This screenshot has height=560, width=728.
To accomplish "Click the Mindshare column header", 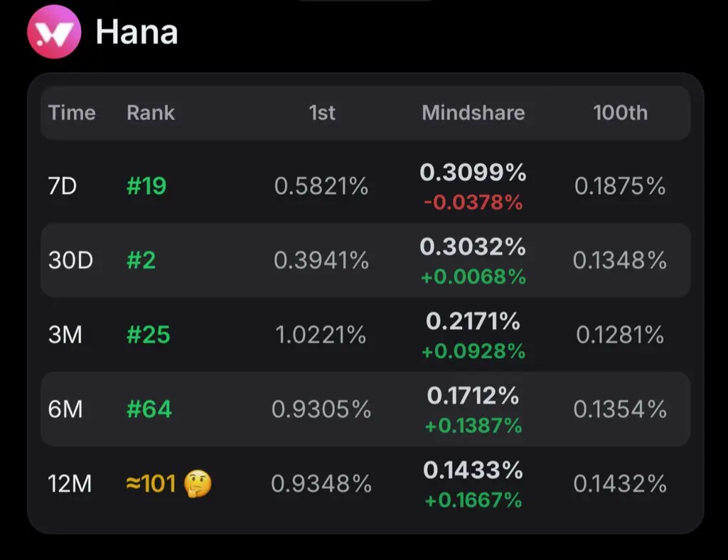I will pyautogui.click(x=473, y=113).
